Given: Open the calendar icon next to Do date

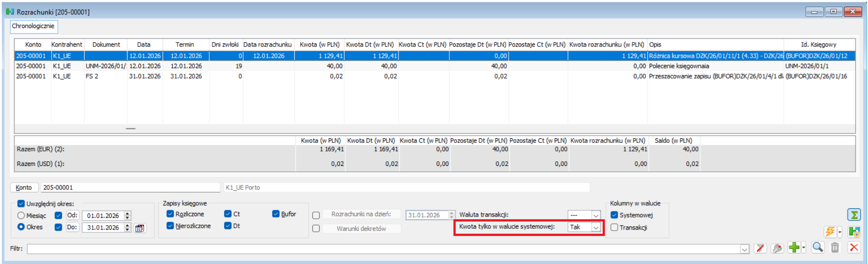Looking at the screenshot, I should (140, 228).
